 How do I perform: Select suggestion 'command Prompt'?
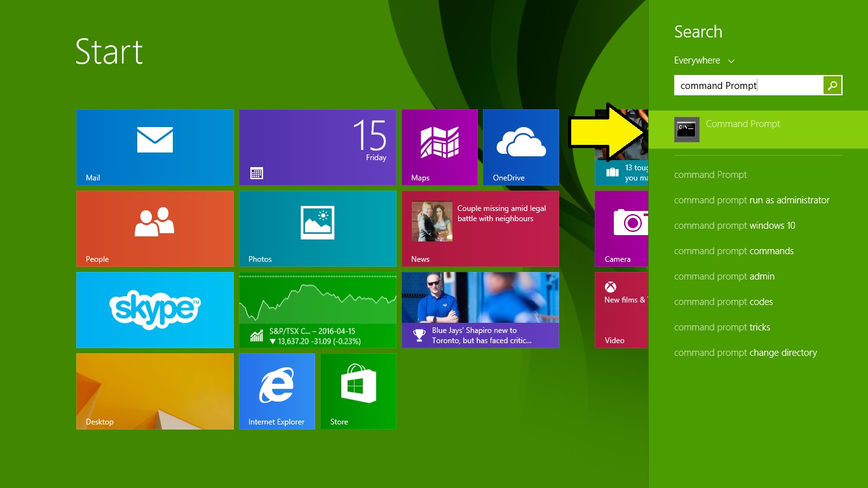pos(710,175)
